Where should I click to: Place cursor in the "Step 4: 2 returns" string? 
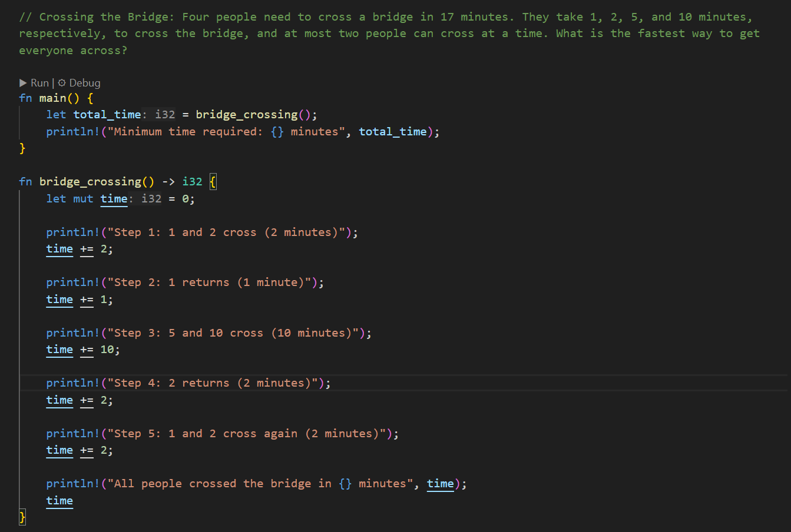click(216, 383)
